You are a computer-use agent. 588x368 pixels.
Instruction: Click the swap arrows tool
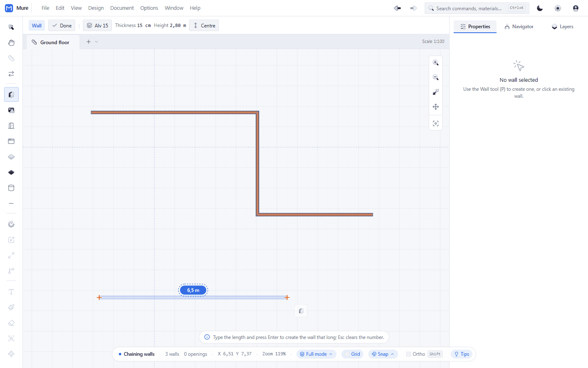point(11,74)
